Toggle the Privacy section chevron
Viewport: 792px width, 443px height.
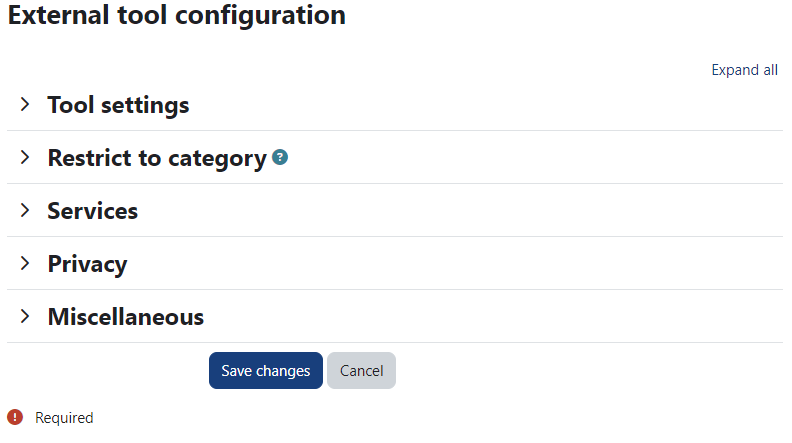tap(25, 264)
